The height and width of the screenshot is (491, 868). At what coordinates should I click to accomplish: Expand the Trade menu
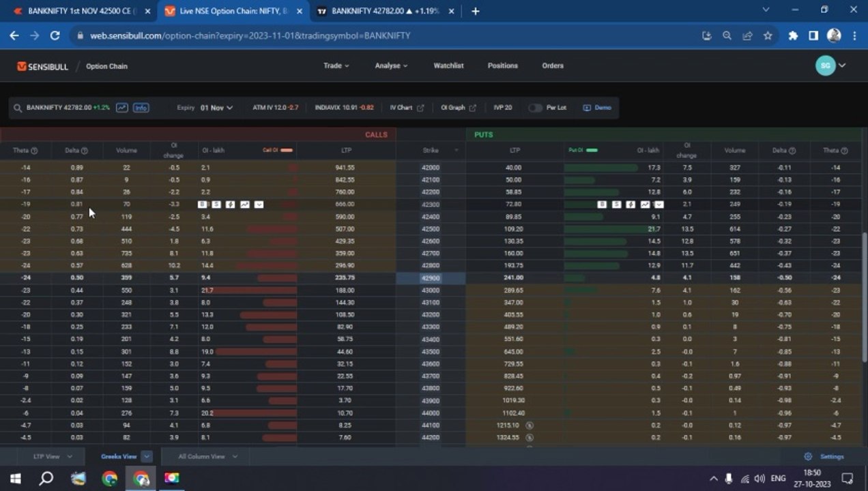[336, 65]
